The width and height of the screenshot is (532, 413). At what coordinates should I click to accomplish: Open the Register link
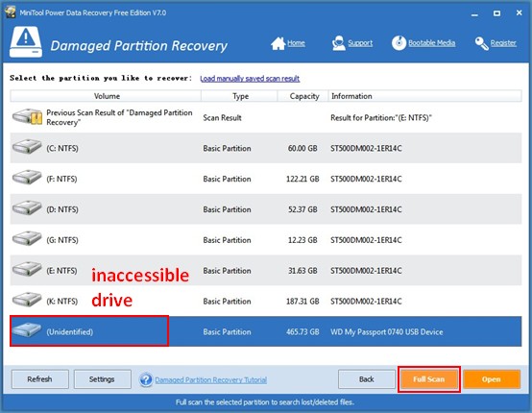pyautogui.click(x=503, y=43)
